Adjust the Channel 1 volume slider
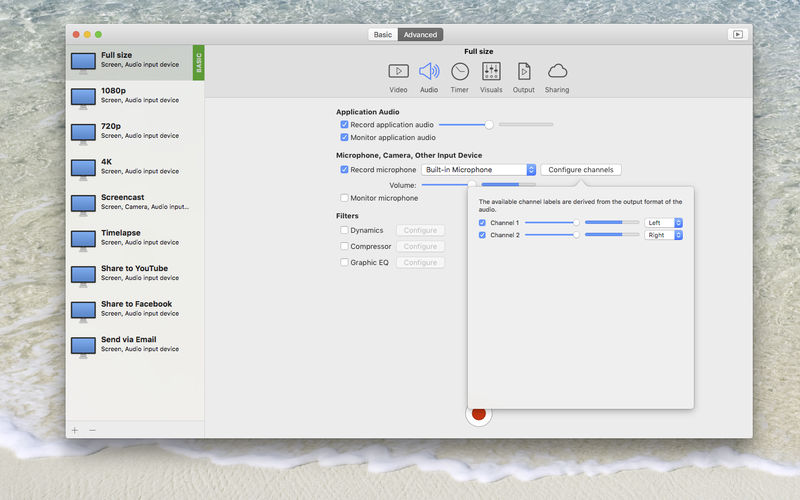The image size is (800, 500). 552,222
